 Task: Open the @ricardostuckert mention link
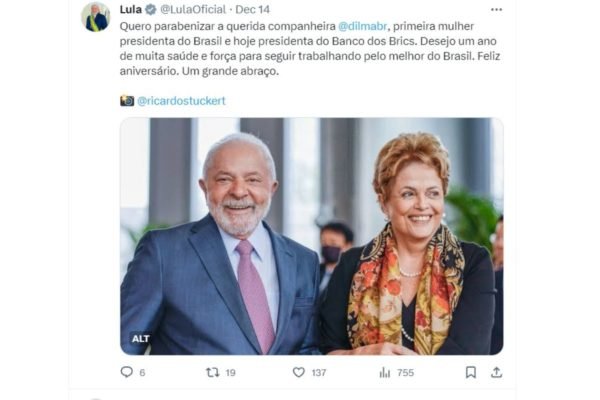pos(181,101)
